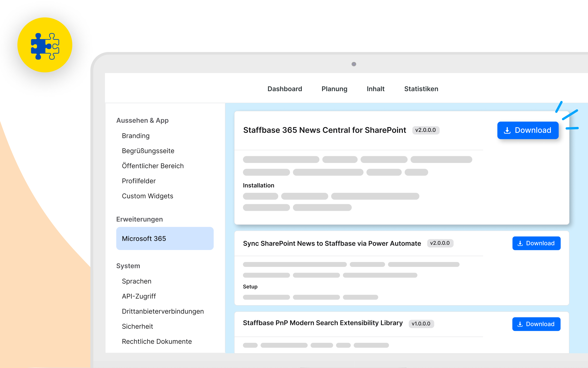The width and height of the screenshot is (588, 368).
Task: Click v2.0.0.0 badge next to Power Automate title
Action: [x=440, y=243]
